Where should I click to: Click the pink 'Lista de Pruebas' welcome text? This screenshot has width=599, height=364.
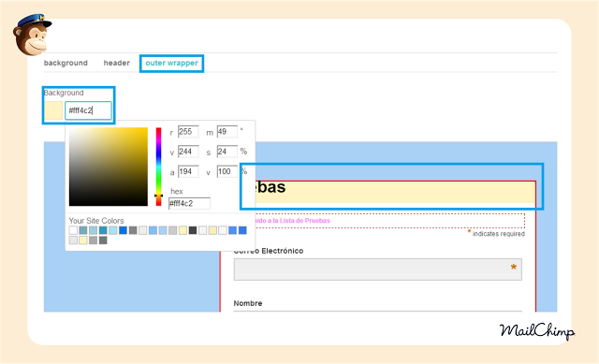coord(292,221)
